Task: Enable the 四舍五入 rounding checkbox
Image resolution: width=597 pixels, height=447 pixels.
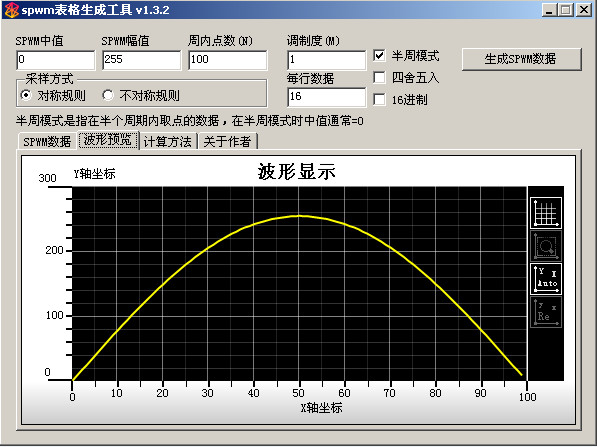Action: tap(379, 77)
